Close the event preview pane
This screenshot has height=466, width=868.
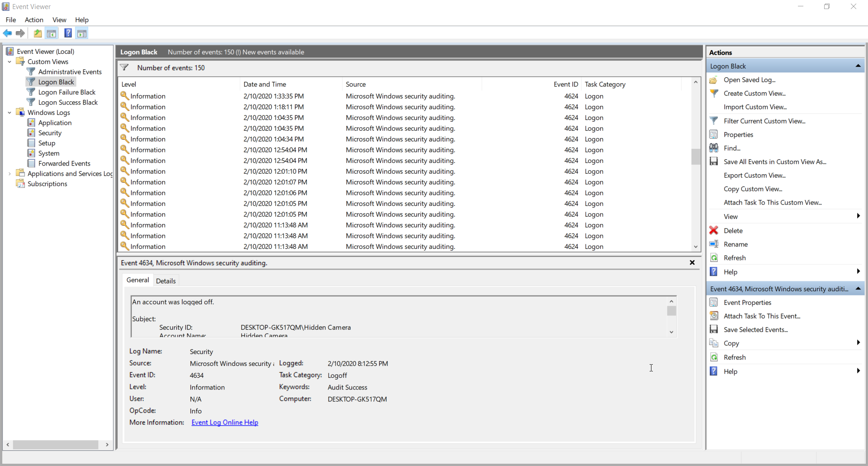692,262
